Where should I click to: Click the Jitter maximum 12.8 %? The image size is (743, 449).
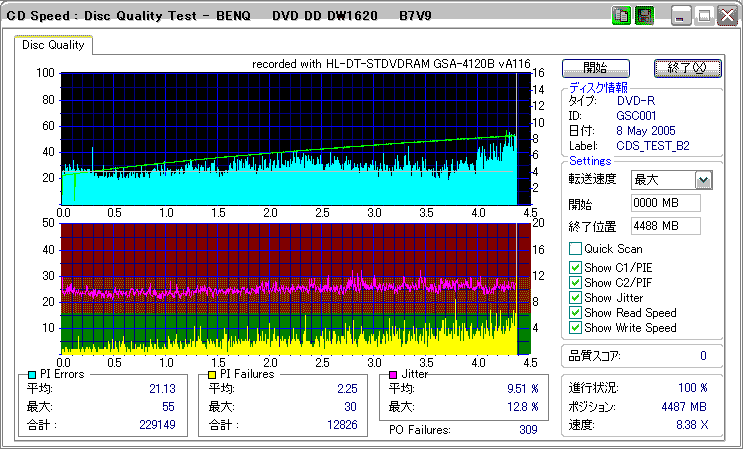click(x=523, y=407)
